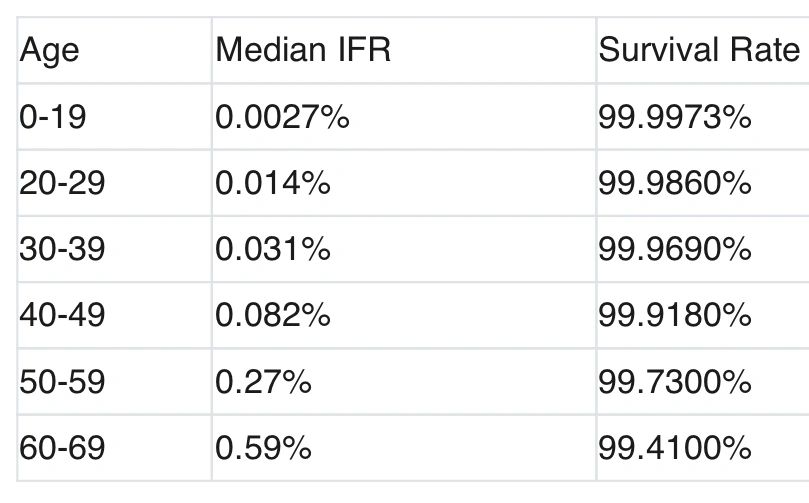Click the 0.27% IFR value
This screenshot has width=809, height=503.
pos(263,382)
